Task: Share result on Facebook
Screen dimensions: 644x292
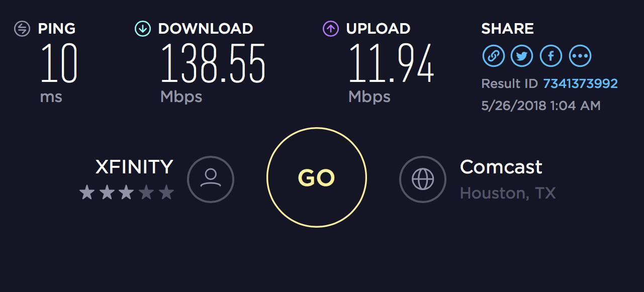Action: 551,56
